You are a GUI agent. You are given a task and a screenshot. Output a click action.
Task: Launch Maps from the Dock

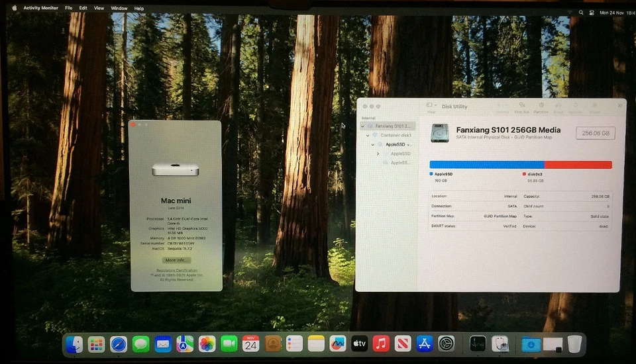pyautogui.click(x=185, y=345)
